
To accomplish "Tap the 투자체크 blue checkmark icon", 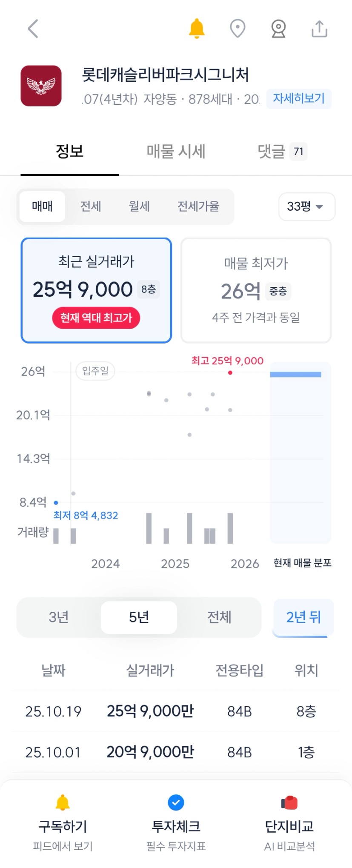I will click(x=176, y=802).
